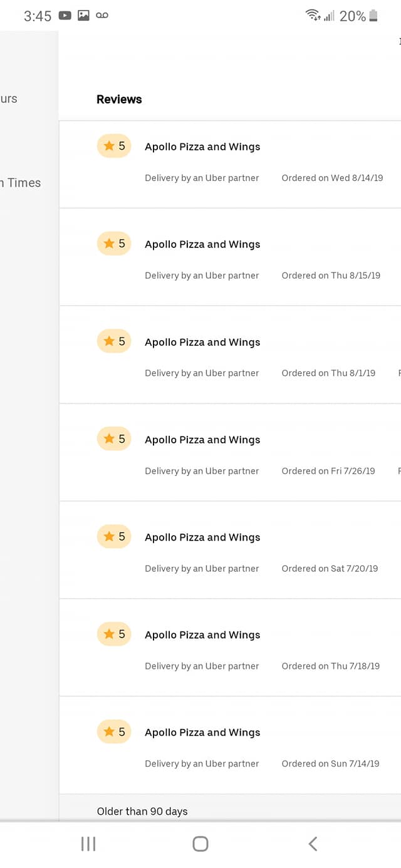401x868 pixels.
Task: Open the gallery image notification icon
Action: point(83,16)
